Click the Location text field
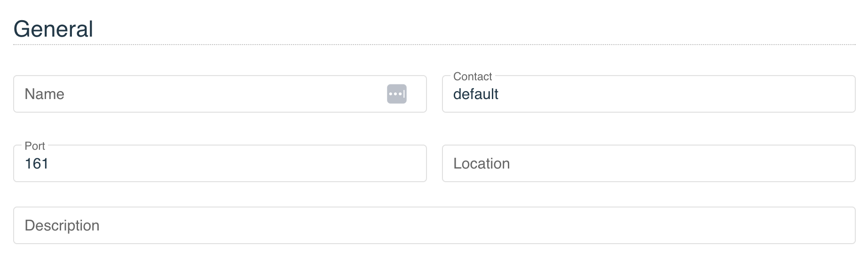 (x=648, y=163)
